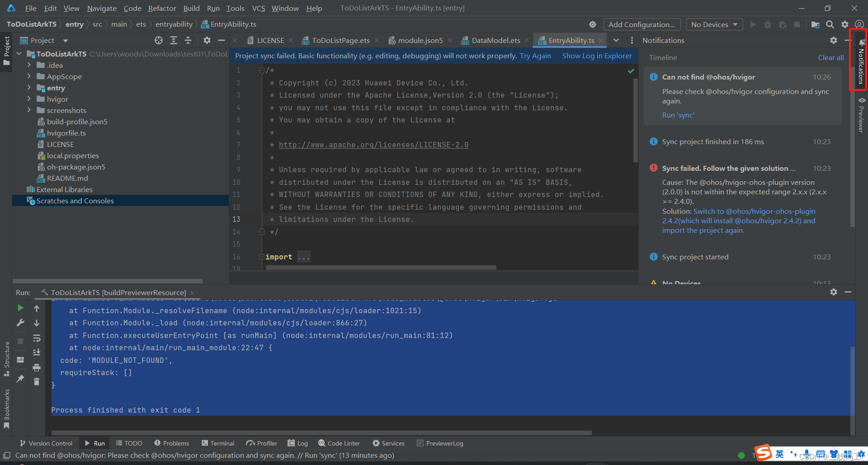Collapse the ToDoListArkTS root node
This screenshot has width=868, height=465.
(19, 54)
